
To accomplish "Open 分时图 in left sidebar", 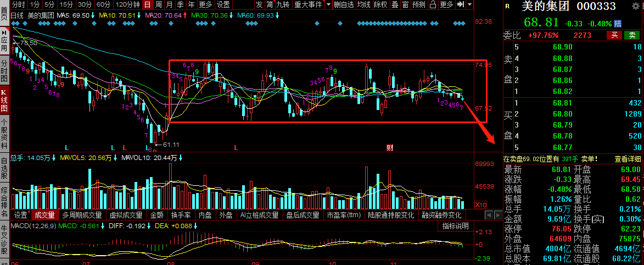I will (4, 69).
